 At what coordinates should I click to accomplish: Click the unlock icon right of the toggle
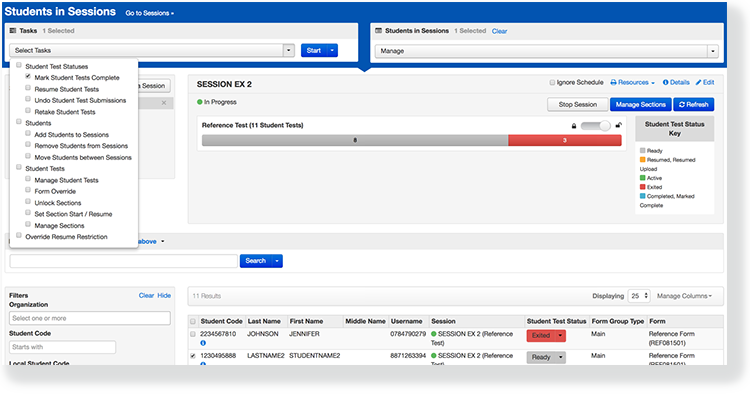[x=618, y=125]
